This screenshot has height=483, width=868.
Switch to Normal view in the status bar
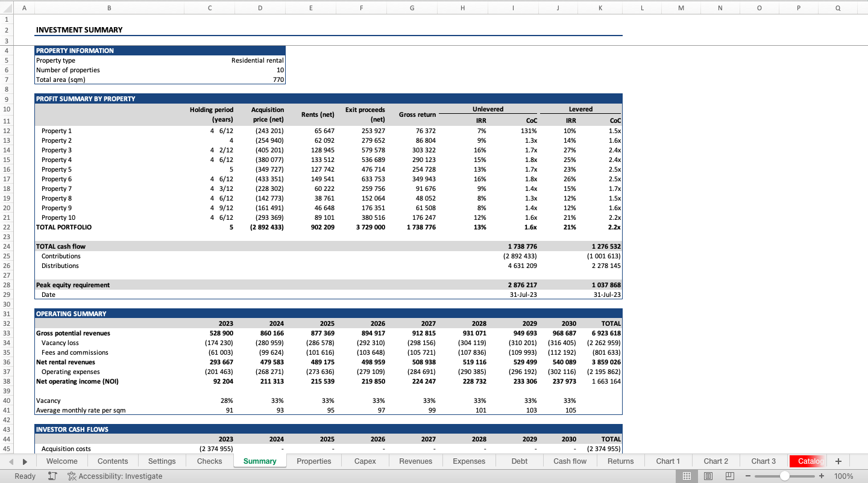[687, 476]
